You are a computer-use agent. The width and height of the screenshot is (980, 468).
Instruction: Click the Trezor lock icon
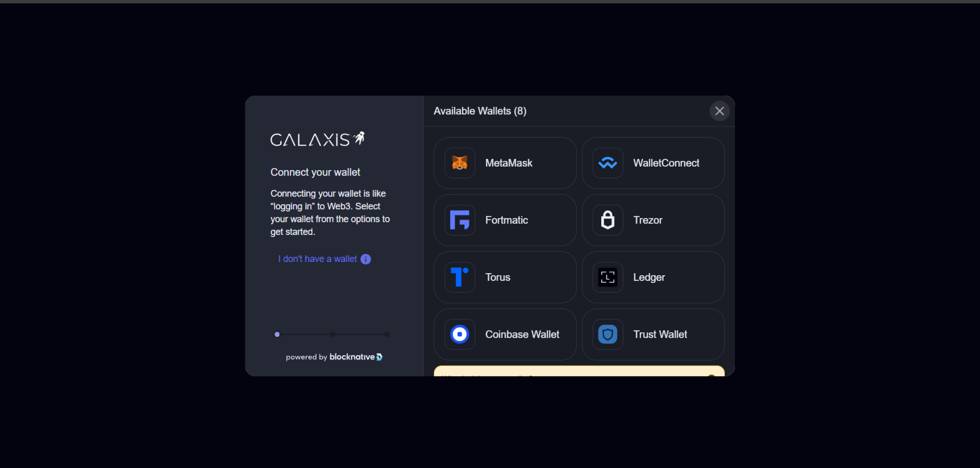click(607, 220)
